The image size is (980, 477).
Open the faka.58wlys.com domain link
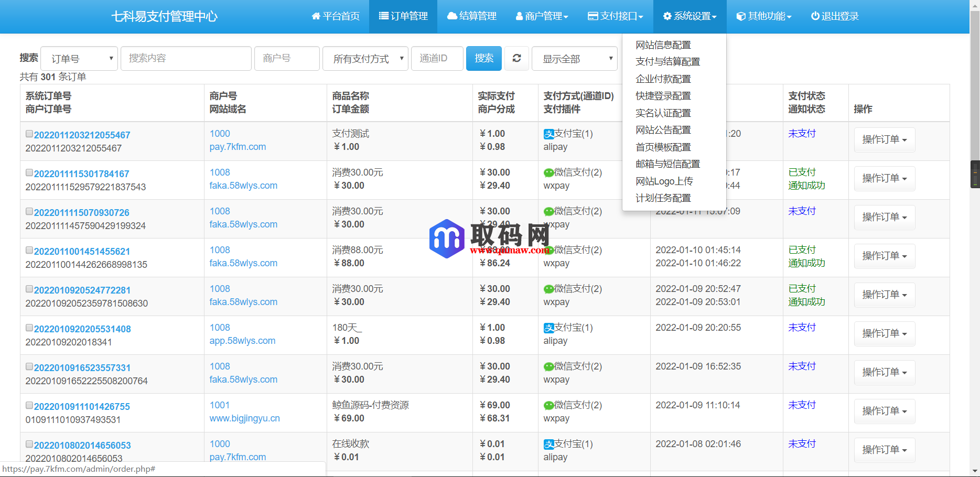click(x=243, y=185)
